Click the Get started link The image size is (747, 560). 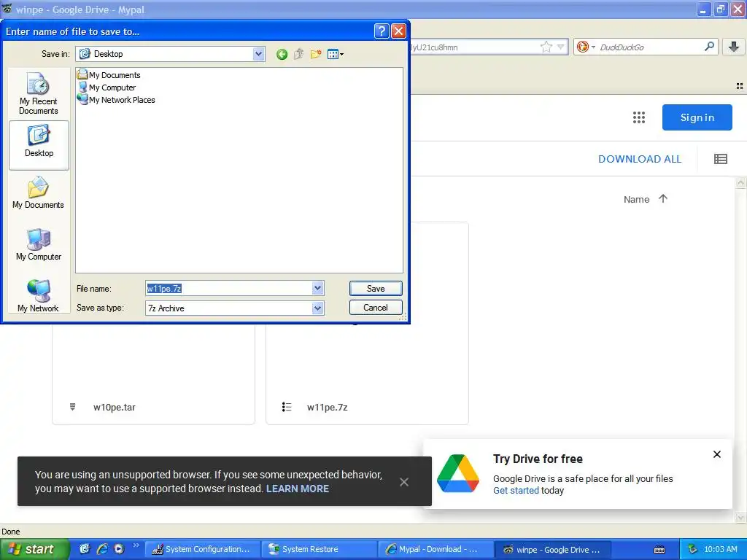[516, 491]
